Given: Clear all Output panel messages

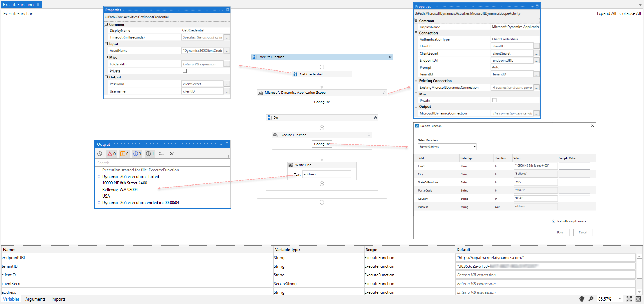Looking at the screenshot, I should coord(172,154).
